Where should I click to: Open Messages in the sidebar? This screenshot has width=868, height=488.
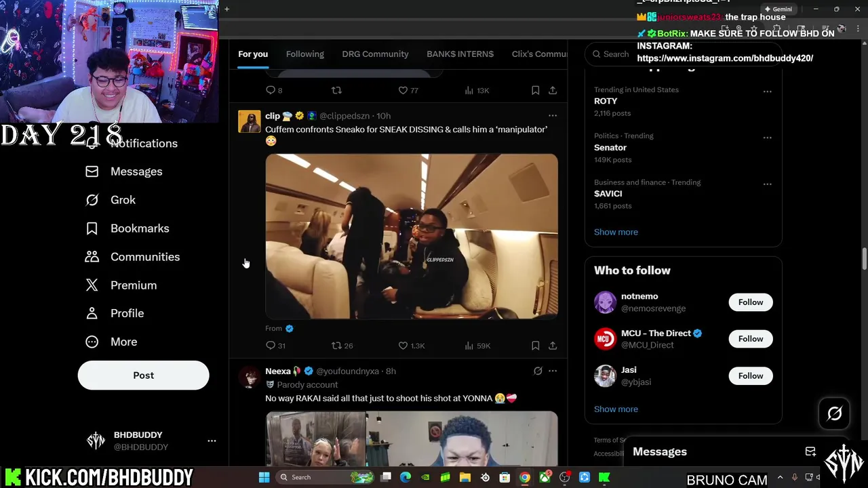click(x=124, y=171)
